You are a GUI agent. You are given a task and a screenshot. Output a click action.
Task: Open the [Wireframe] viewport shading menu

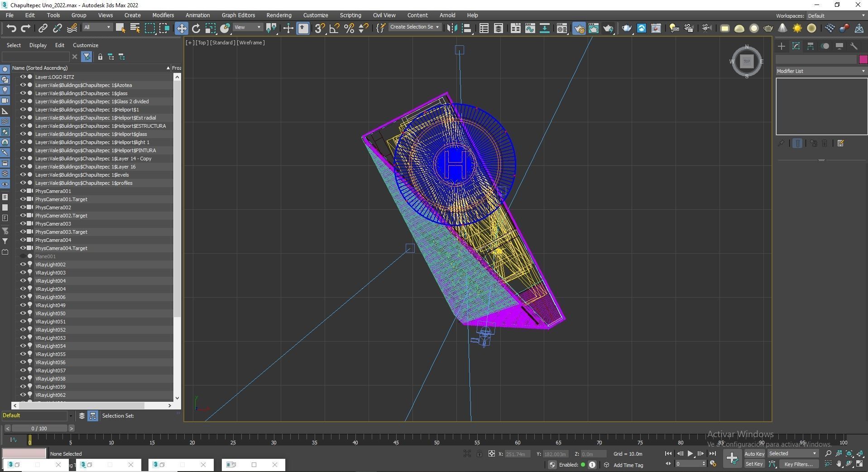tap(251, 43)
